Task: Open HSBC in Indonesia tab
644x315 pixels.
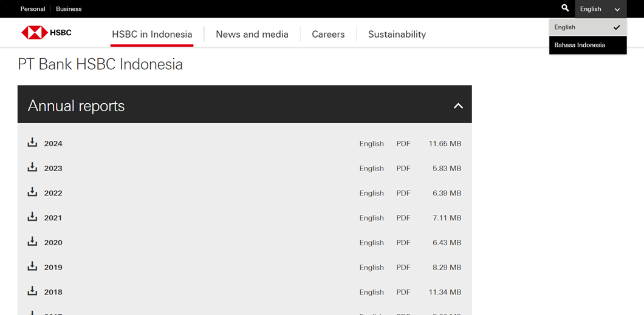Action: click(152, 34)
